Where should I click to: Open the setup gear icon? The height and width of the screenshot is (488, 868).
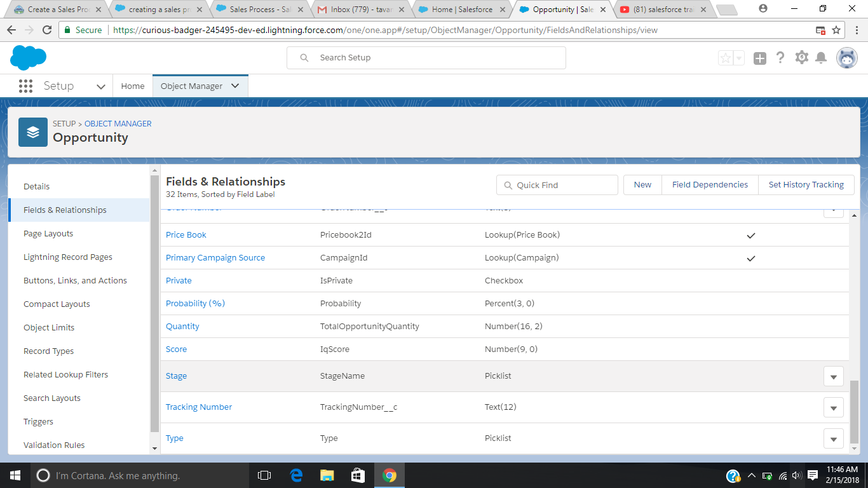(x=802, y=57)
